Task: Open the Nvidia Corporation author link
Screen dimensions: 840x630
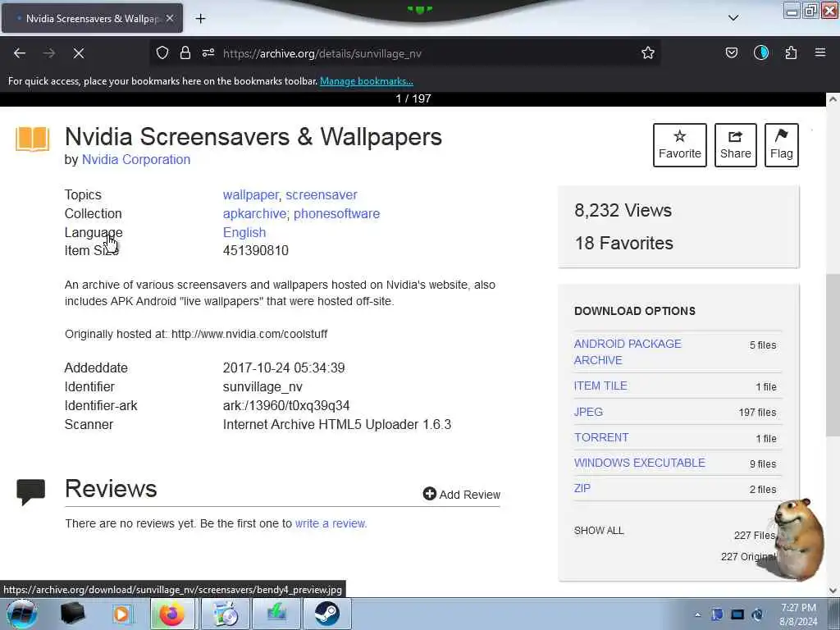Action: pyautogui.click(x=136, y=160)
